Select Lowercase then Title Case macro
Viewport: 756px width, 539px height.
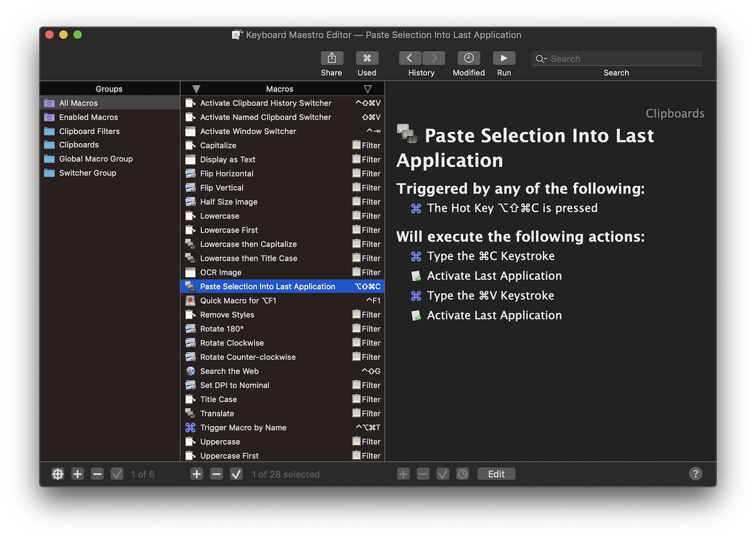click(x=282, y=258)
